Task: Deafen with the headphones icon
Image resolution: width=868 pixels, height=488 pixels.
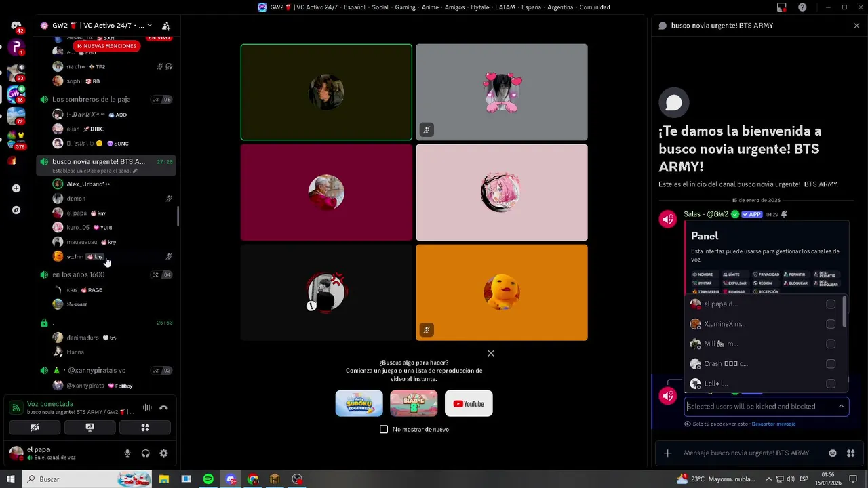Action: pyautogui.click(x=145, y=453)
